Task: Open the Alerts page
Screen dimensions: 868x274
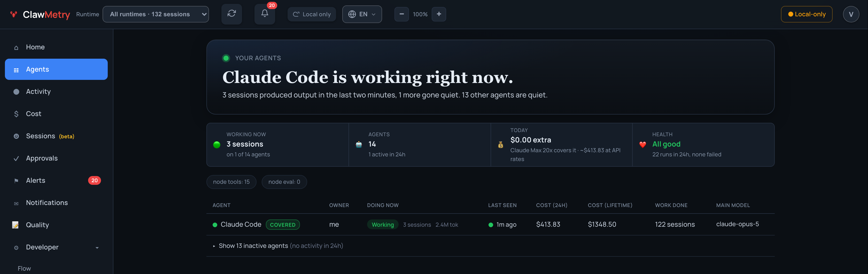Action: coord(56,180)
